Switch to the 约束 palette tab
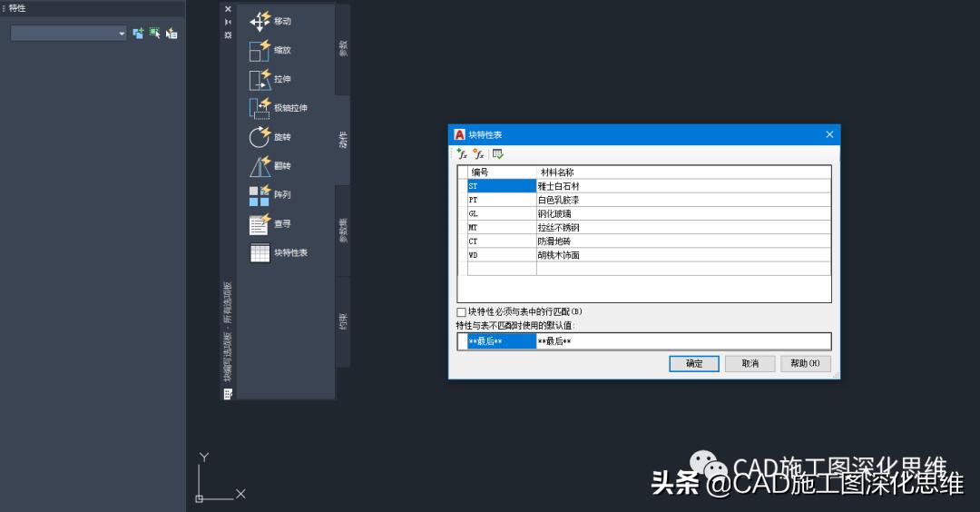 point(342,321)
